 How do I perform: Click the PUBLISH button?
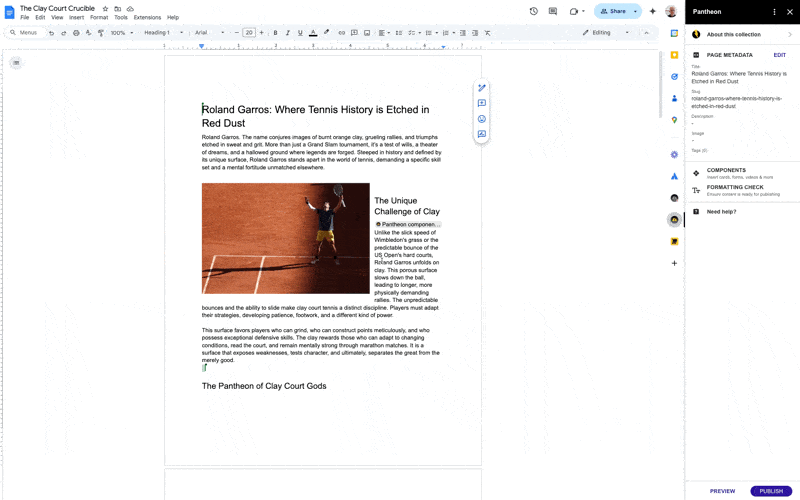[771, 491]
